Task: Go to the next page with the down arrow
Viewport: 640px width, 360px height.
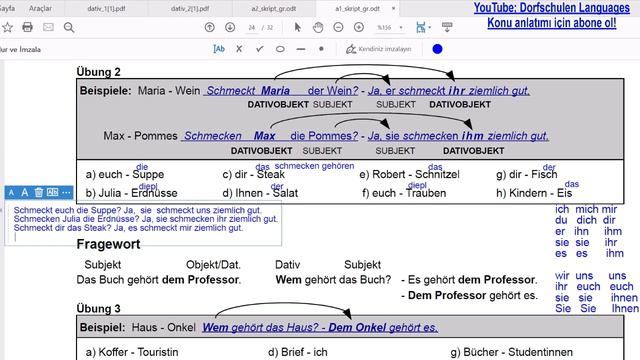Action: click(x=230, y=27)
